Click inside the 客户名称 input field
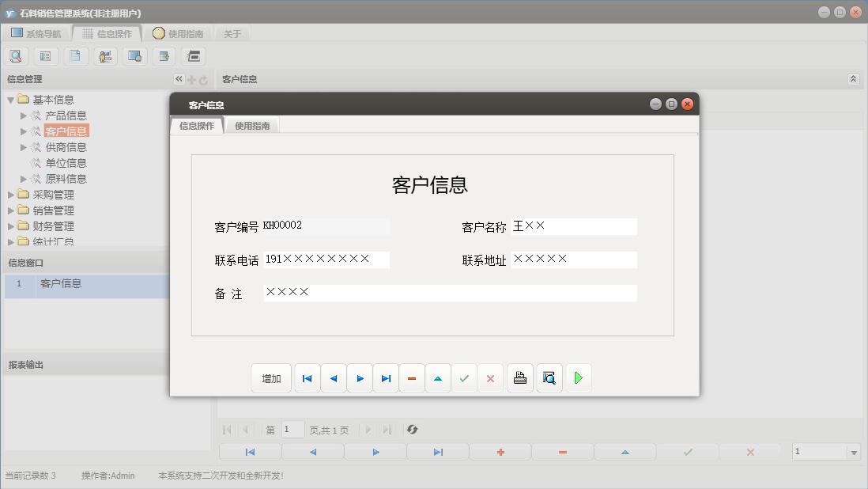This screenshot has height=489, width=868. point(574,226)
